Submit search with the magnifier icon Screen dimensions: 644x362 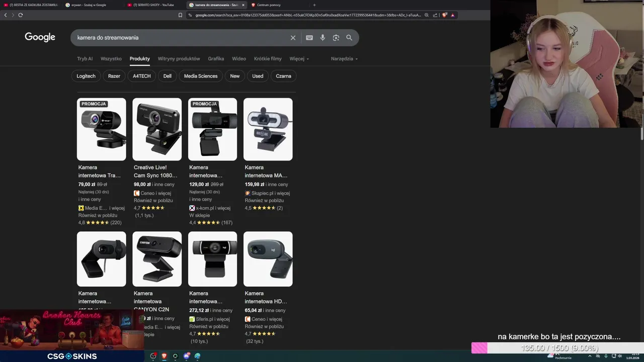[349, 38]
